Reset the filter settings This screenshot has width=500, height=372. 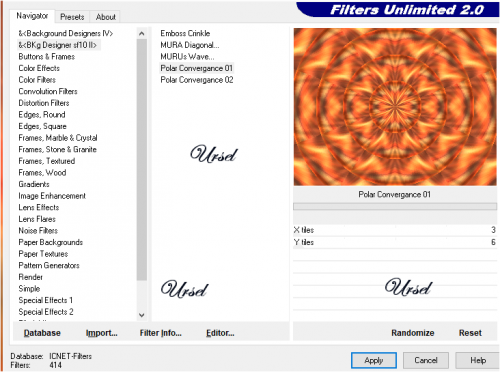[x=470, y=333]
